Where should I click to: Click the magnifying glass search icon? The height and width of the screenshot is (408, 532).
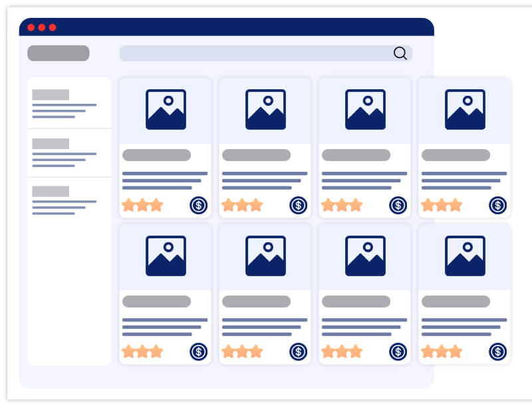point(400,53)
